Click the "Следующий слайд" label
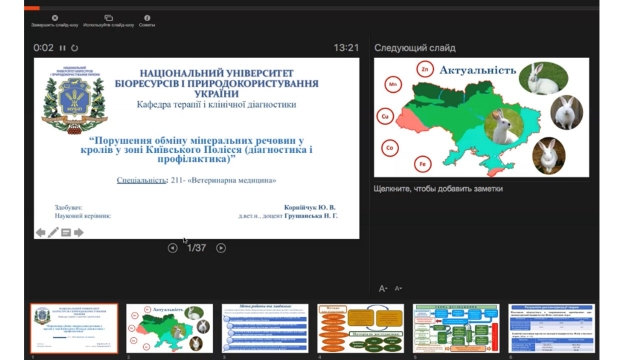640x360 pixels. [x=415, y=48]
